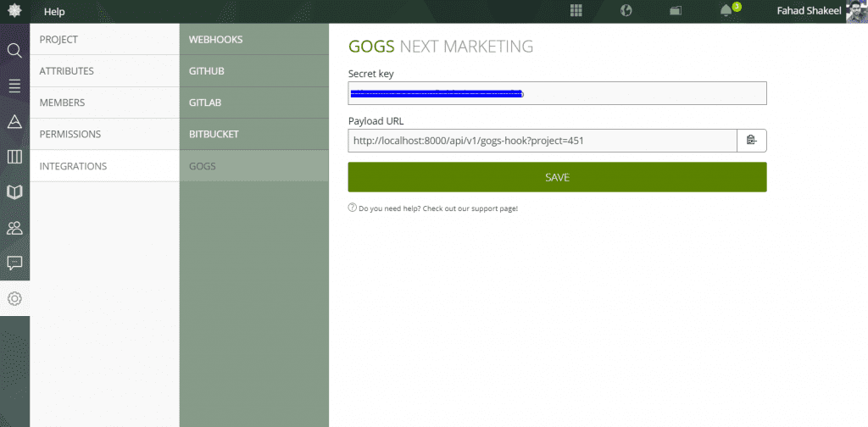Open Fahad Shakeel user menu

click(x=809, y=11)
